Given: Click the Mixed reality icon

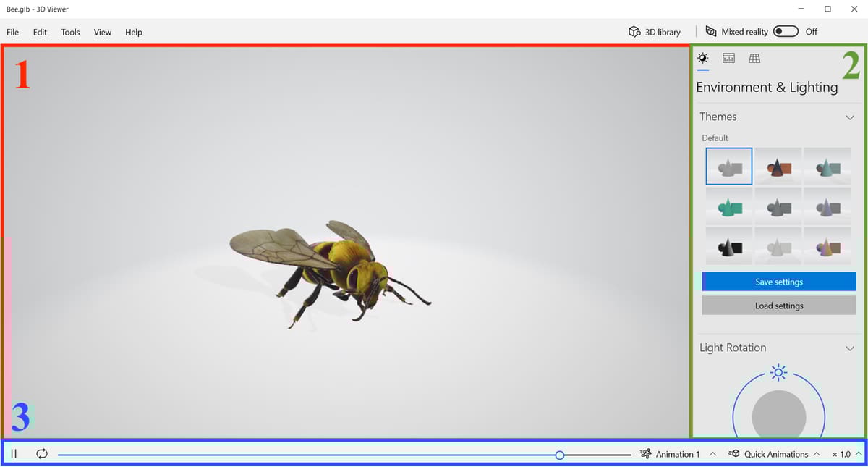Looking at the screenshot, I should tap(711, 32).
